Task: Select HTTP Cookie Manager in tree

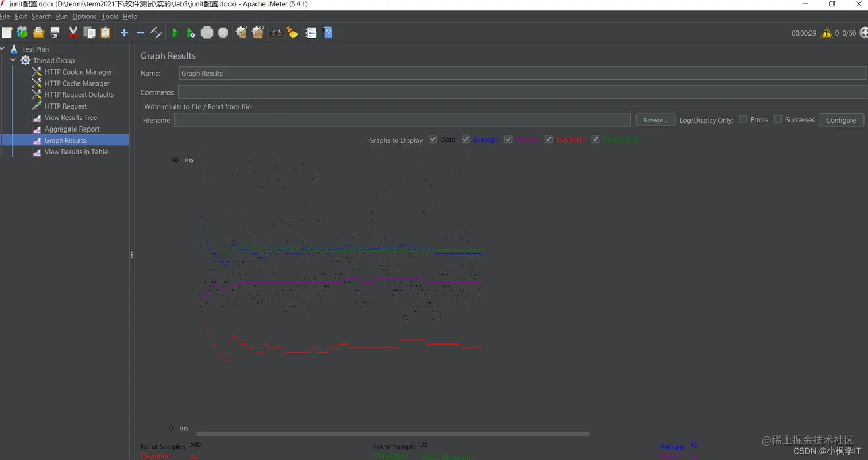Action: pyautogui.click(x=78, y=72)
